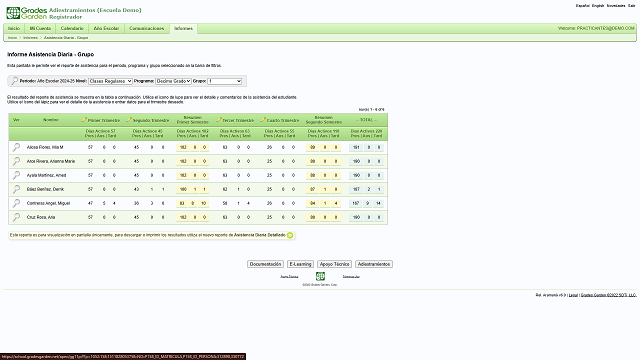Go to the Inicio tab
The height and width of the screenshot is (360, 640).
[14, 28]
